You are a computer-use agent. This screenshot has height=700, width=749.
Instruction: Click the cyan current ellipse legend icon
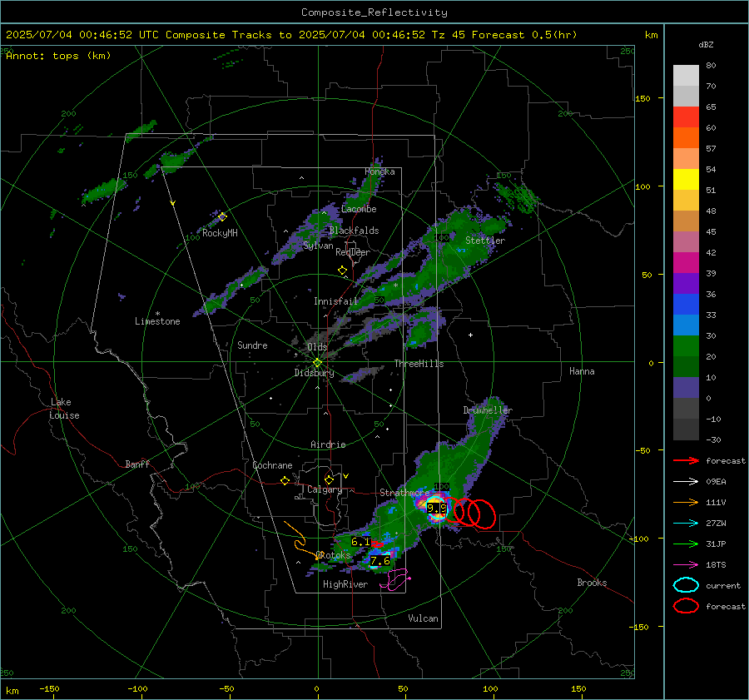pyautogui.click(x=686, y=585)
